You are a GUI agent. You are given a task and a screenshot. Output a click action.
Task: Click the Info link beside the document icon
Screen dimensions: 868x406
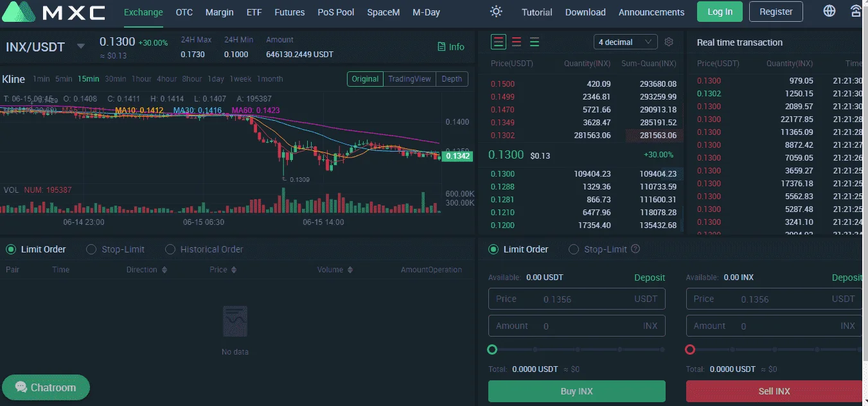point(457,47)
